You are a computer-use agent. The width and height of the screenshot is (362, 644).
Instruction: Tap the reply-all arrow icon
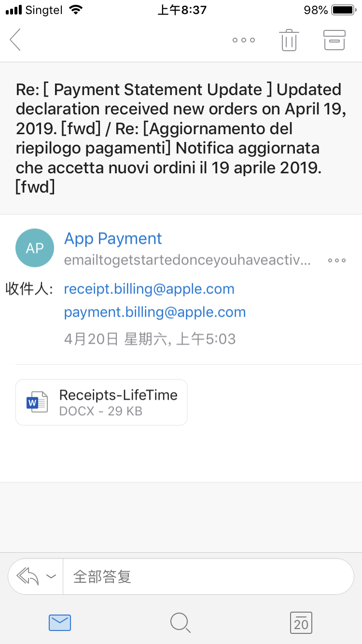(x=28, y=576)
